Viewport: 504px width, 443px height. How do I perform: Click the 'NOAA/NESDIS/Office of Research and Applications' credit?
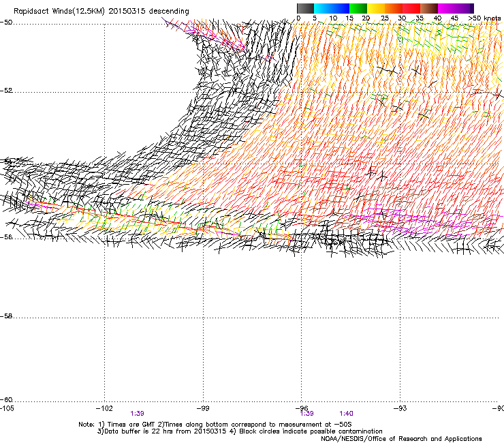click(401, 439)
